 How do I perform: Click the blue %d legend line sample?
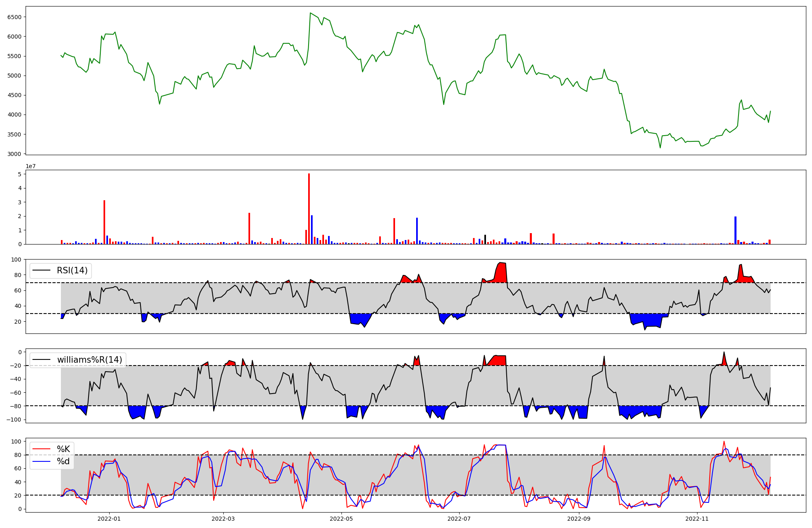42,461
